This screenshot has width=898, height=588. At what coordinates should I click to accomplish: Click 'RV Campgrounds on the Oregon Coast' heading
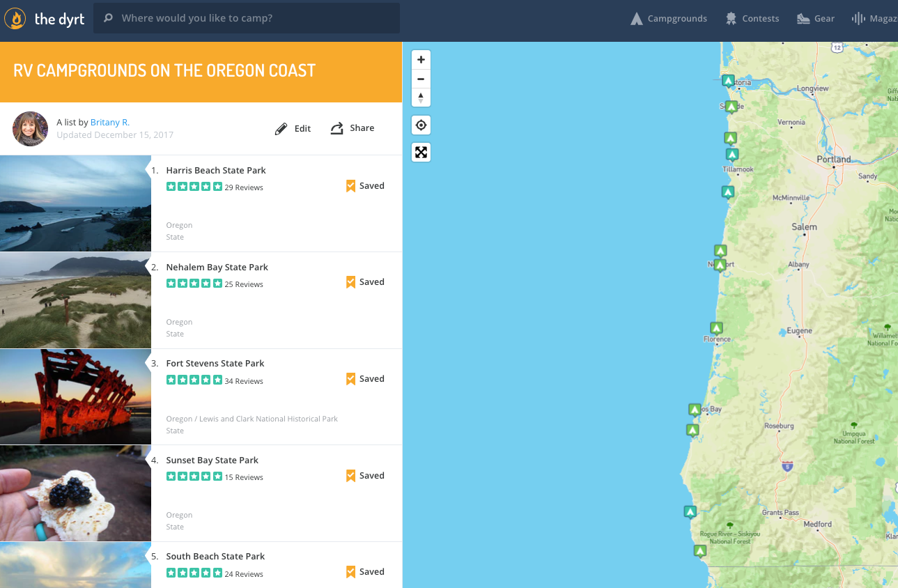(x=164, y=70)
